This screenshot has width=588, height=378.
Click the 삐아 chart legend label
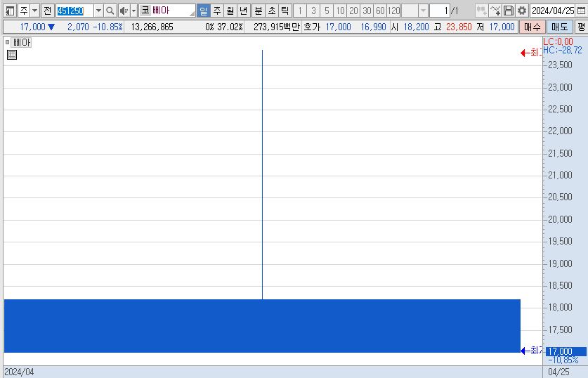22,42
